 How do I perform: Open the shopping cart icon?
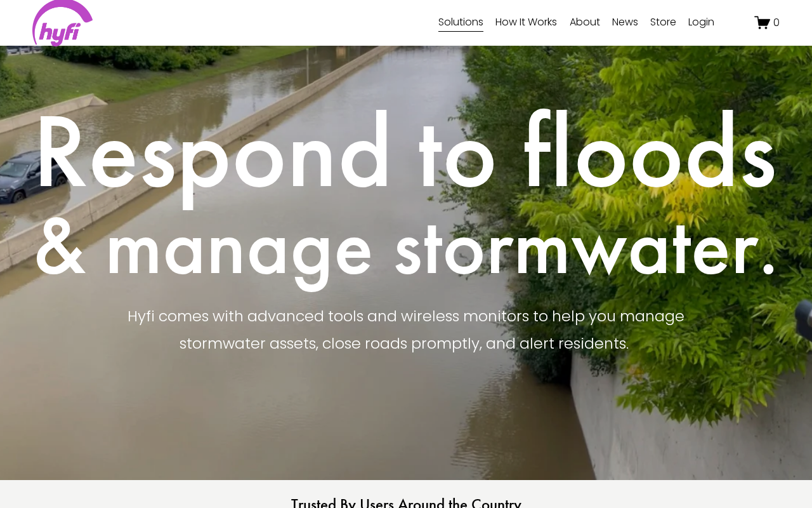click(x=762, y=23)
